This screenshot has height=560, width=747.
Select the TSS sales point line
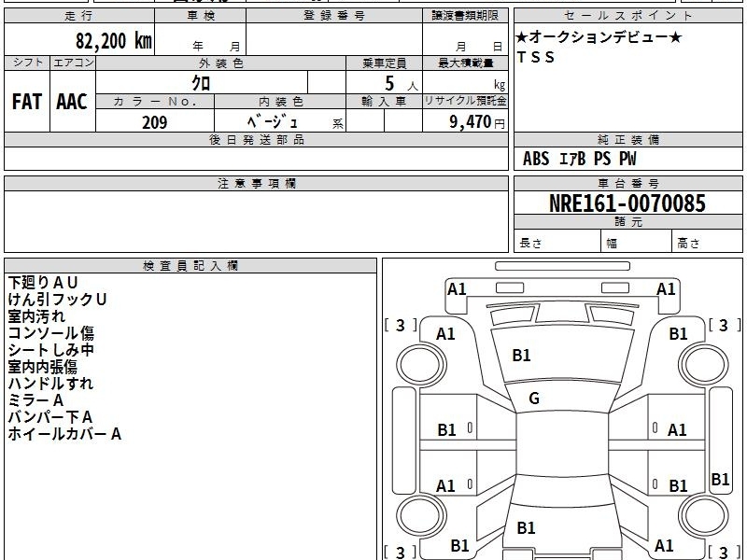[535, 57]
